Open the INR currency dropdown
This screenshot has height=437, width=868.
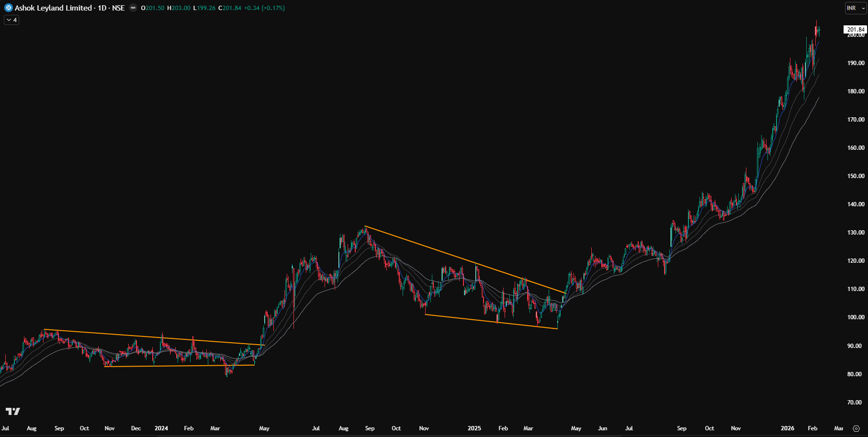856,8
